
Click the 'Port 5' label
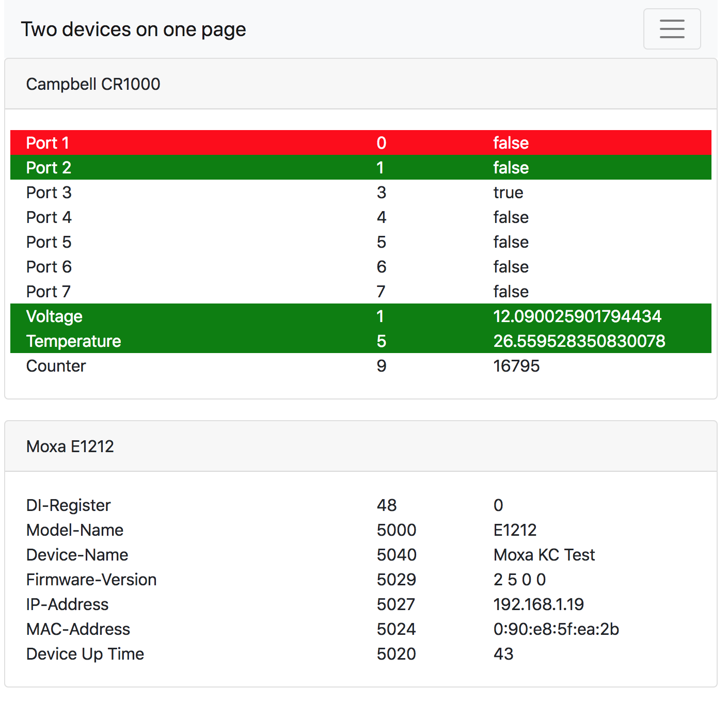(x=49, y=242)
